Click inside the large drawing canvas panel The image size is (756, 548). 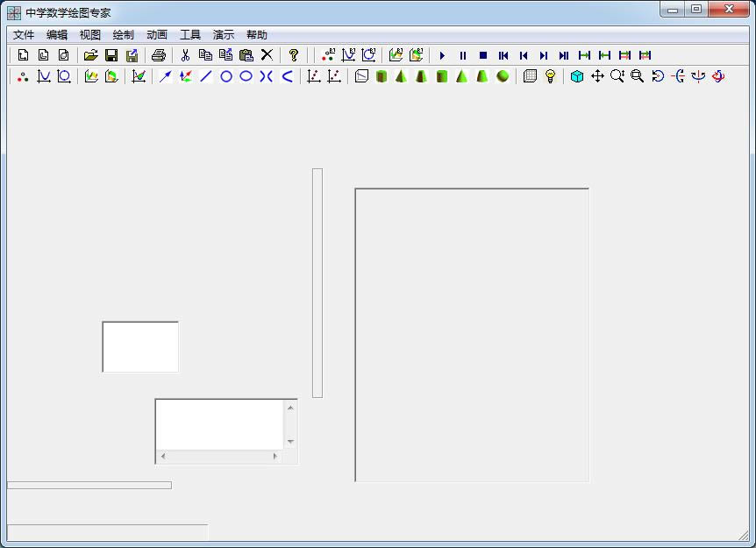pyautogui.click(x=472, y=335)
